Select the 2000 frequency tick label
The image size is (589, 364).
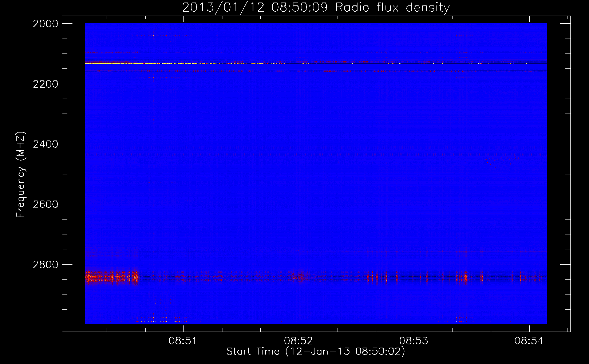(46, 24)
